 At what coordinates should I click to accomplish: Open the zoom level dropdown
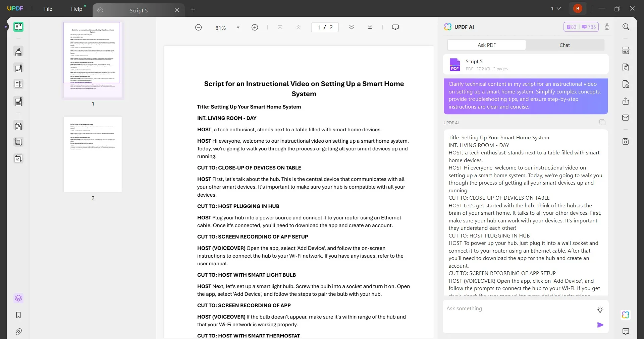[x=238, y=27]
